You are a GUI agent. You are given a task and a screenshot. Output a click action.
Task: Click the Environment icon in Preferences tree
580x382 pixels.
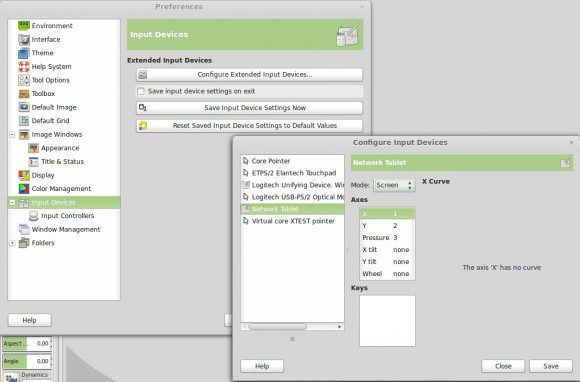(24, 26)
